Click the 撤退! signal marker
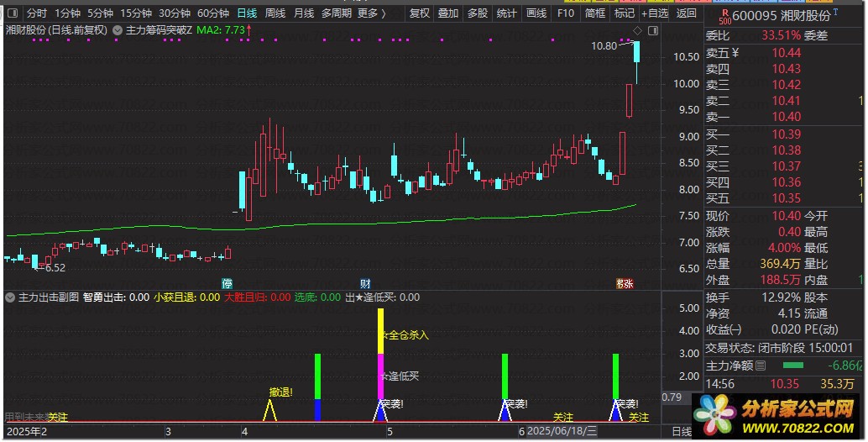The image size is (868, 442). click(280, 392)
